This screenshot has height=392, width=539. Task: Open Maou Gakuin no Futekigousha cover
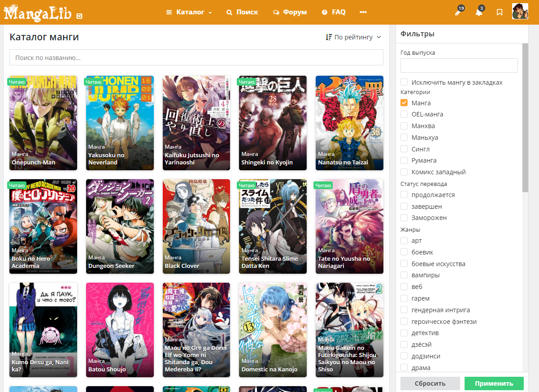tap(350, 330)
